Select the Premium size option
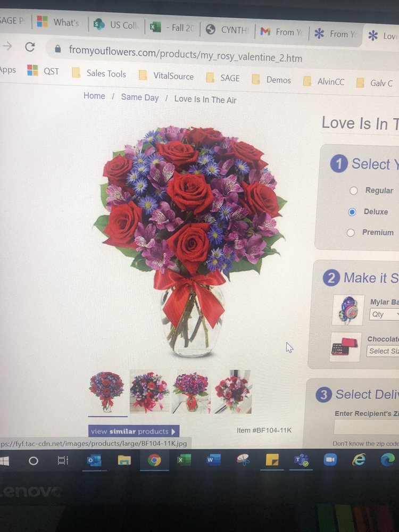399x532 pixels. click(351, 232)
